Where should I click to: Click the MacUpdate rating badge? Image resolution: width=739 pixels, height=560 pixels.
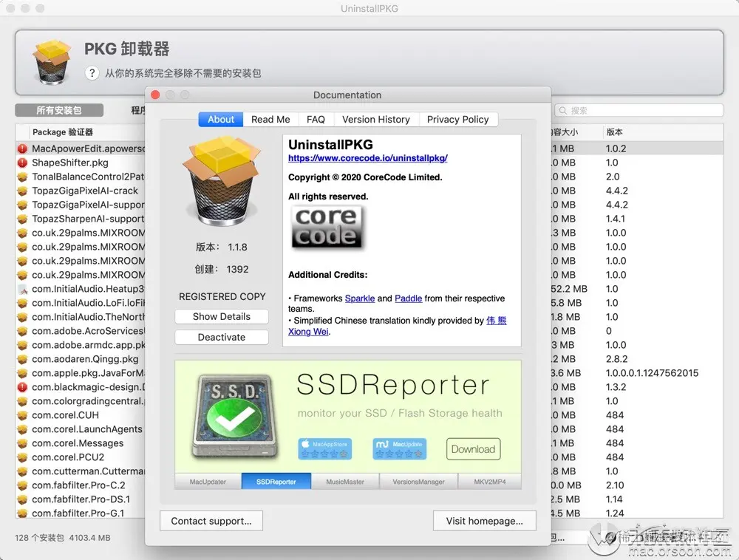point(400,448)
